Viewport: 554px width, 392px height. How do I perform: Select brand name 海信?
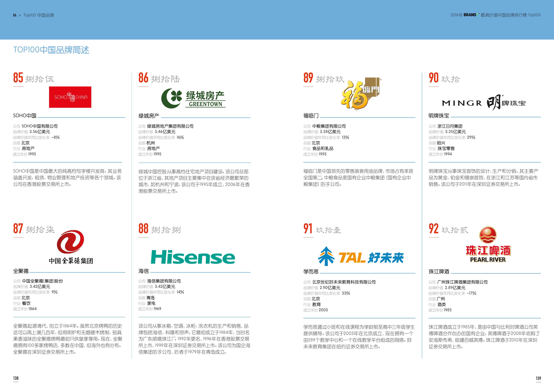tap(144, 271)
